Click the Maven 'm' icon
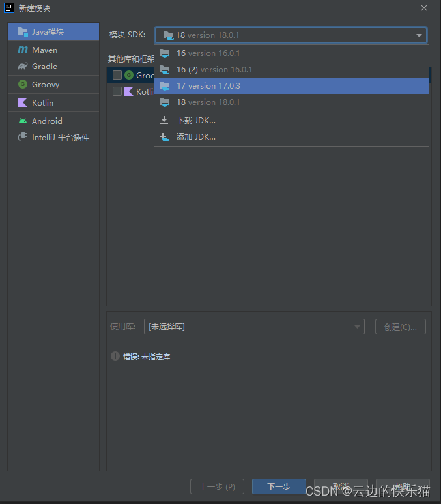 (x=23, y=50)
